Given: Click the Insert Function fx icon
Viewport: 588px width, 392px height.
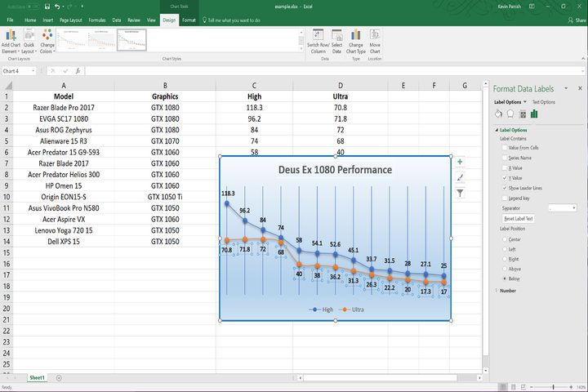Looking at the screenshot, I should click(78, 71).
